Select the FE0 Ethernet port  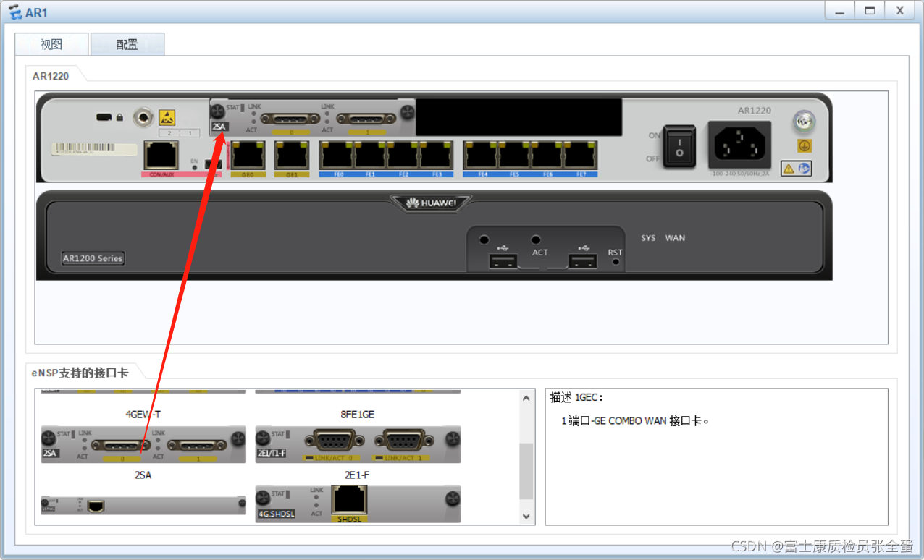[337, 155]
